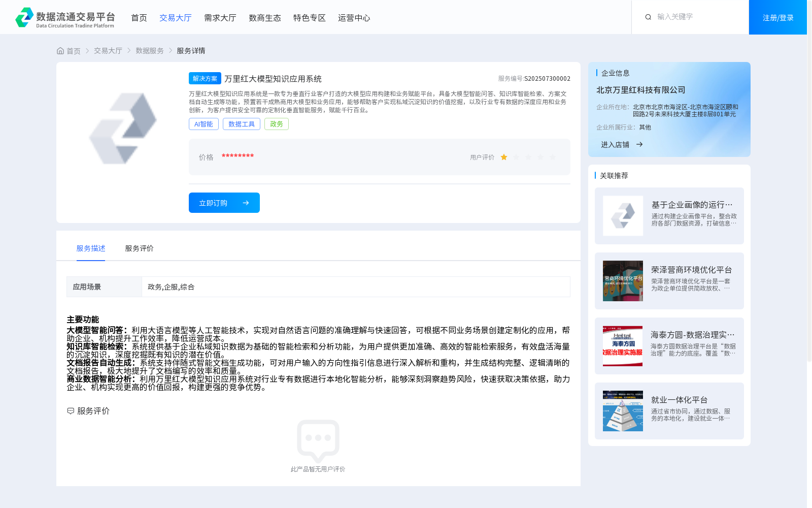Click the 政务,企服,综合 scenario value

171,287
